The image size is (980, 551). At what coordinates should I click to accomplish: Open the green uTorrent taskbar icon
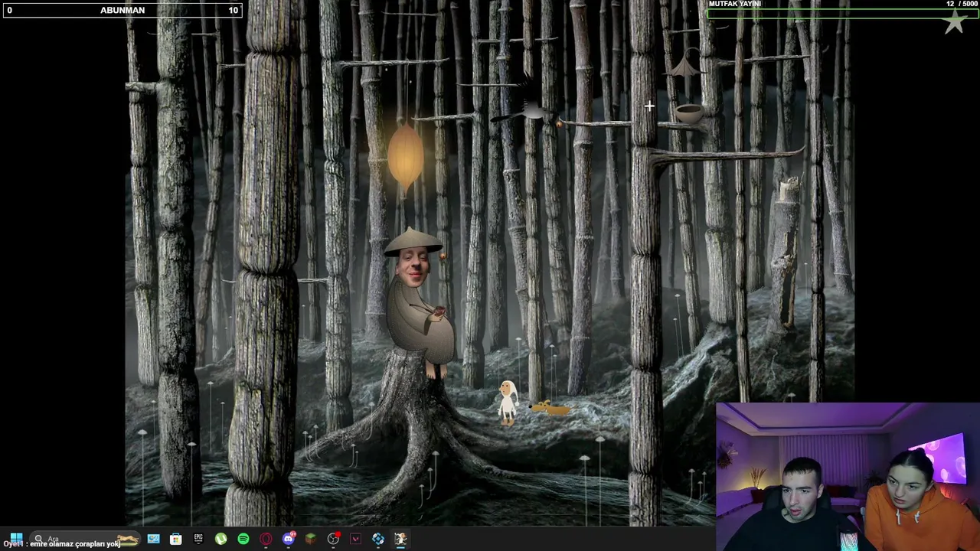click(220, 539)
